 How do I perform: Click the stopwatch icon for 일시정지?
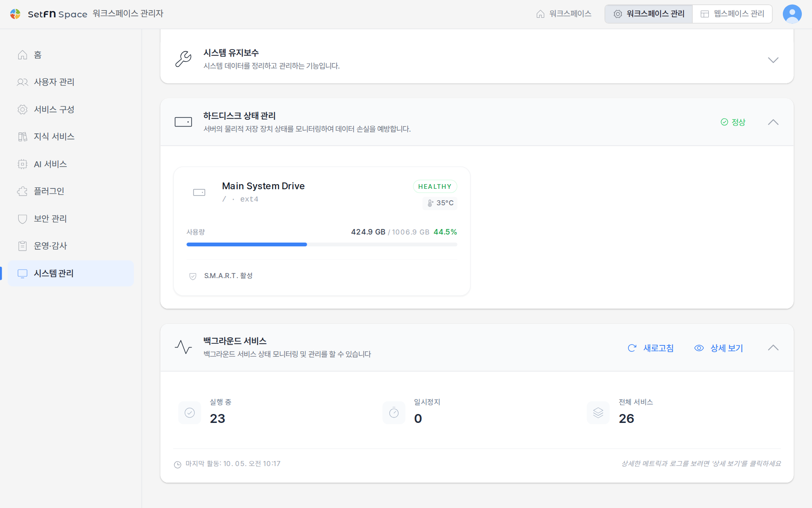(394, 413)
